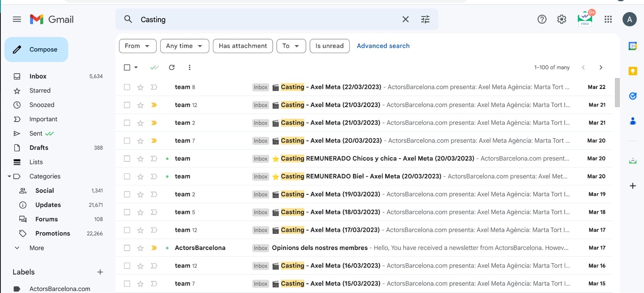Viewport: 644px width, 293px height.
Task: Show search options filter icon
Action: tap(425, 19)
